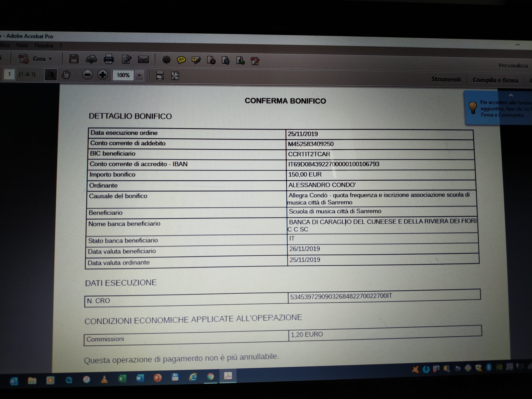
Task: Zoom out with minus button
Action: point(87,75)
